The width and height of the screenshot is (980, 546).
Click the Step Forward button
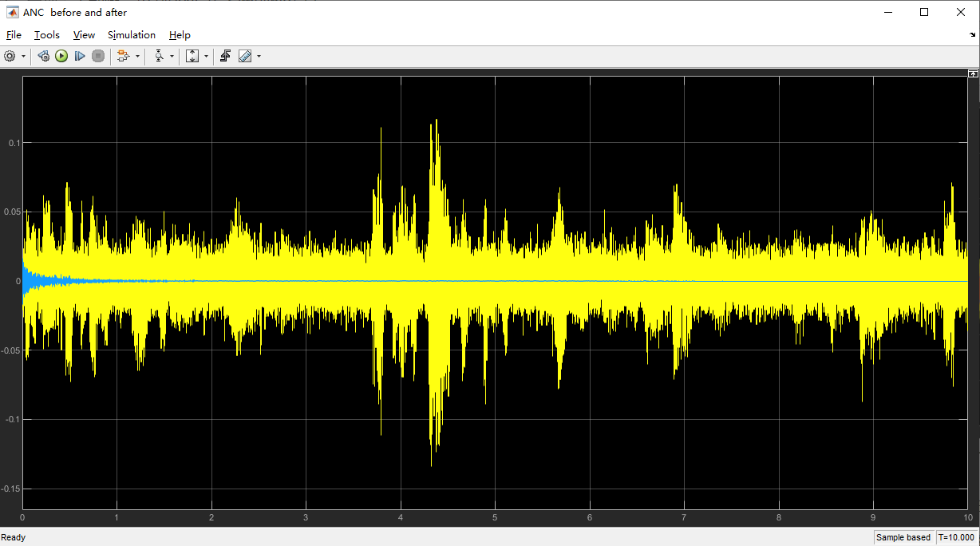[x=80, y=56]
